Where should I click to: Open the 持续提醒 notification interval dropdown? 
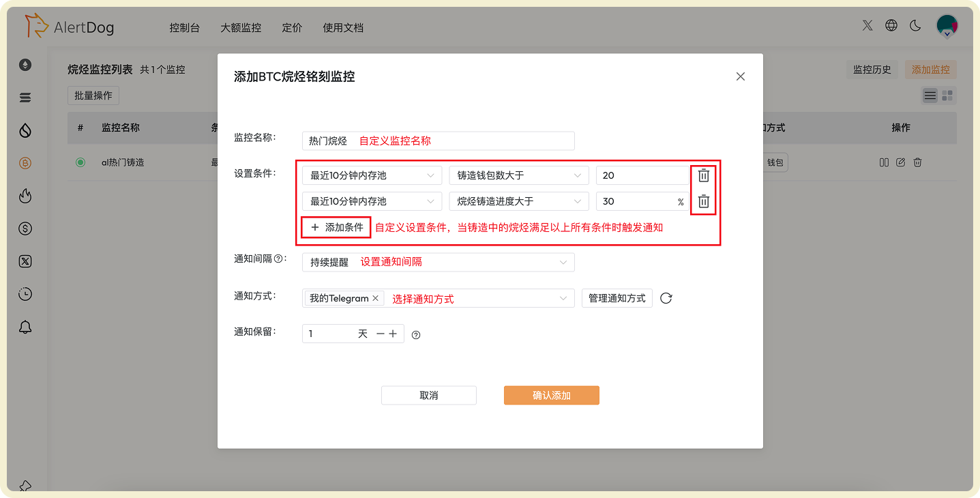pyautogui.click(x=438, y=262)
